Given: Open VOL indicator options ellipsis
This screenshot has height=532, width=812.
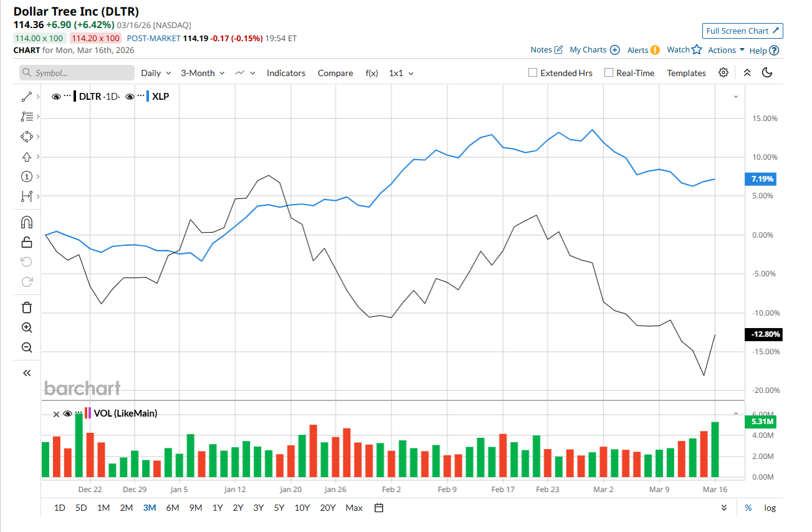Looking at the screenshot, I should point(79,413).
